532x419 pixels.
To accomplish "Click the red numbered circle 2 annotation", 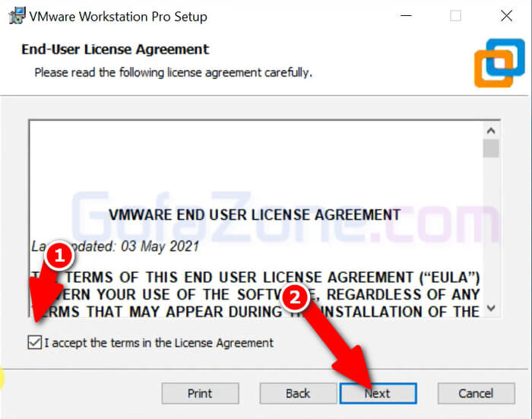I will point(295,298).
